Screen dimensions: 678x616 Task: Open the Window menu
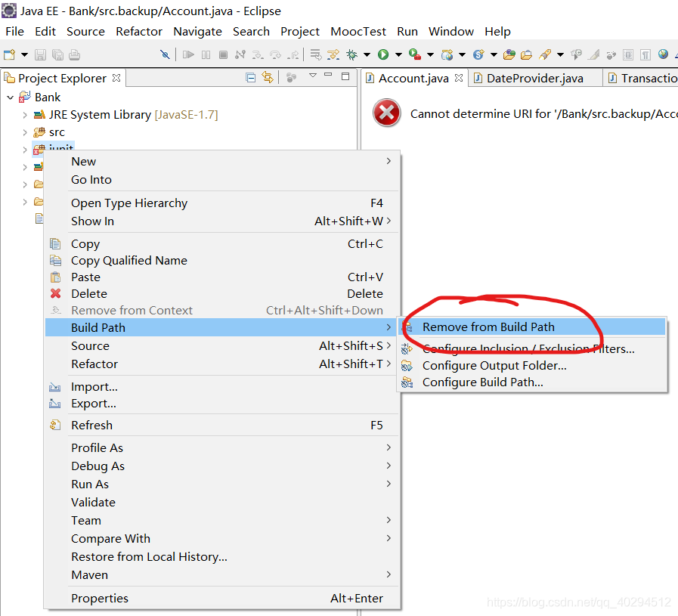(x=451, y=32)
